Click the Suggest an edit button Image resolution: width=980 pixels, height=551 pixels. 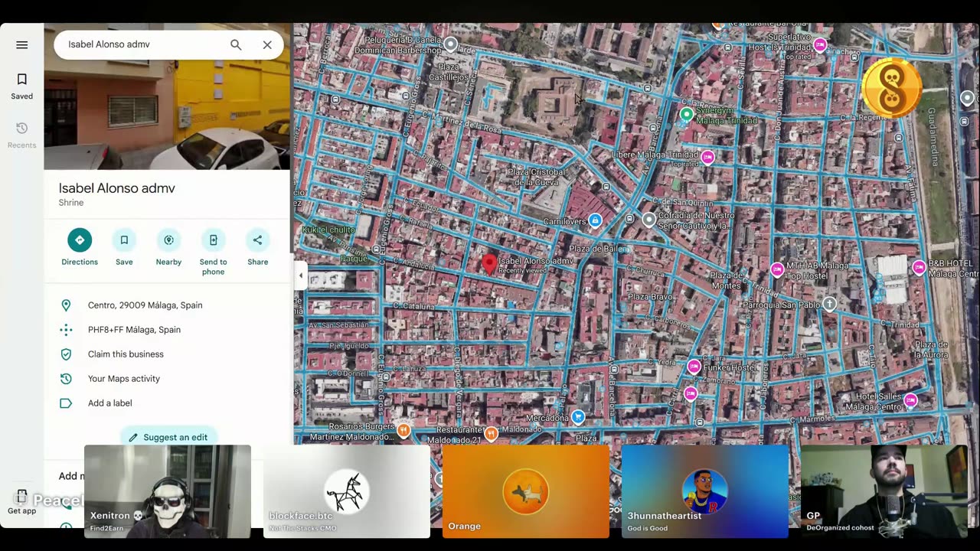pyautogui.click(x=168, y=436)
